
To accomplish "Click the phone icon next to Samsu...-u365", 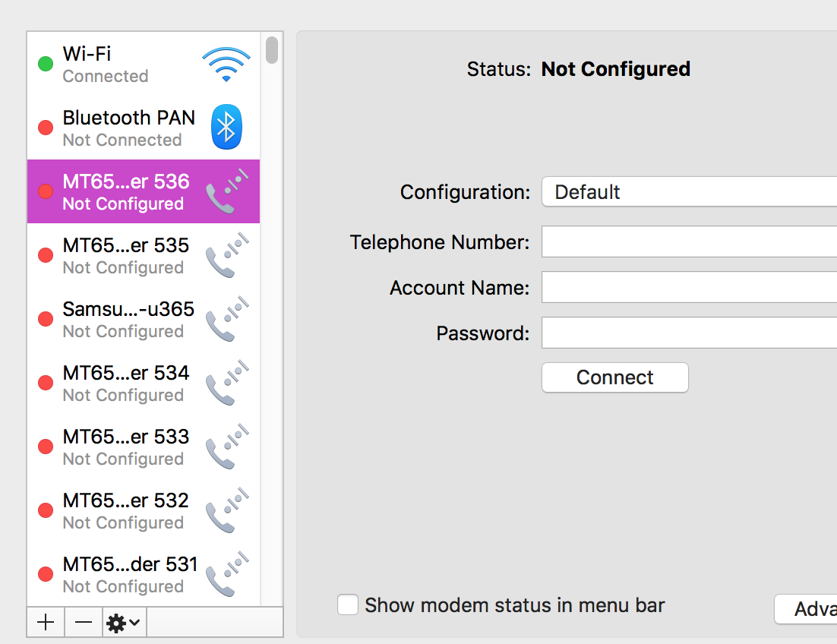I will point(226,319).
